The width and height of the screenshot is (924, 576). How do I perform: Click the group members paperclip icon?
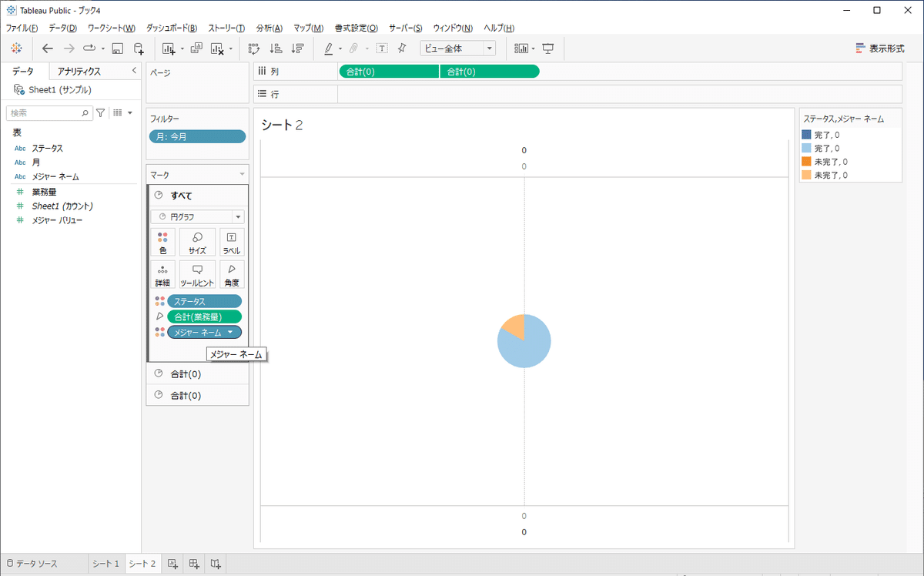[353, 49]
